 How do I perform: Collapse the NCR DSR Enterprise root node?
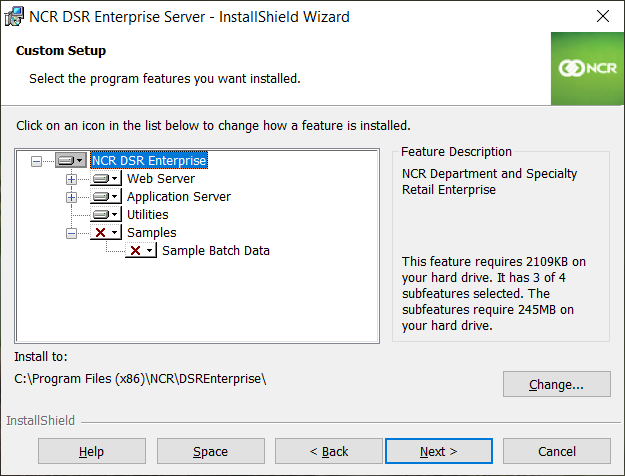36,161
